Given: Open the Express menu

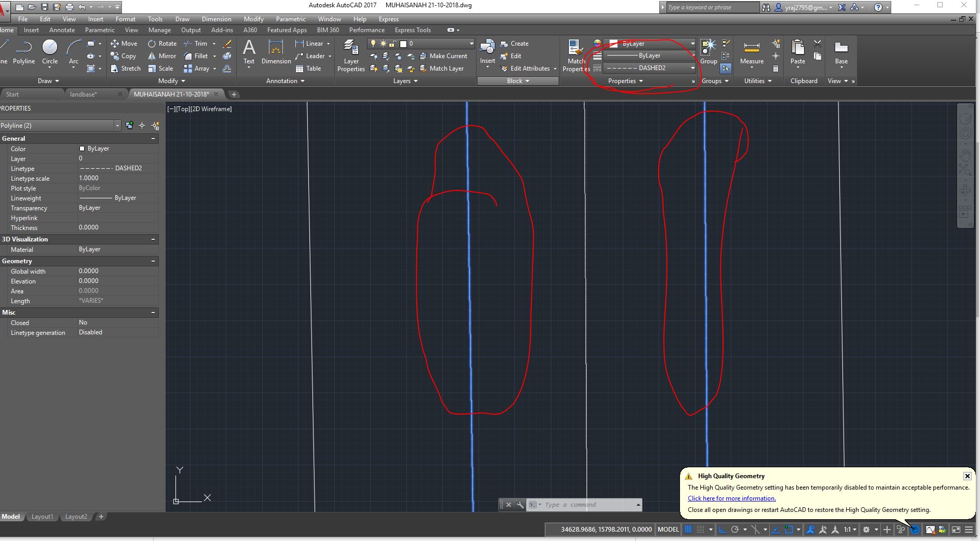Looking at the screenshot, I should (x=389, y=19).
